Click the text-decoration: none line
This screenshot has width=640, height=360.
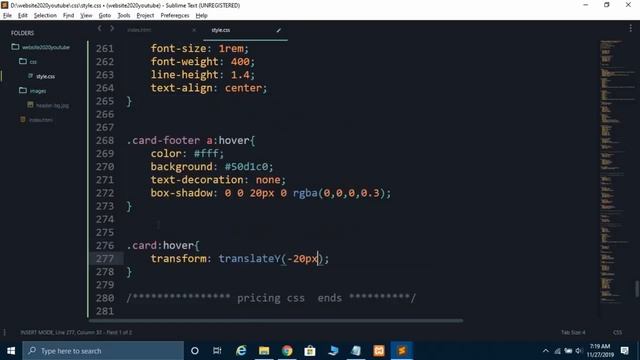click(x=218, y=180)
